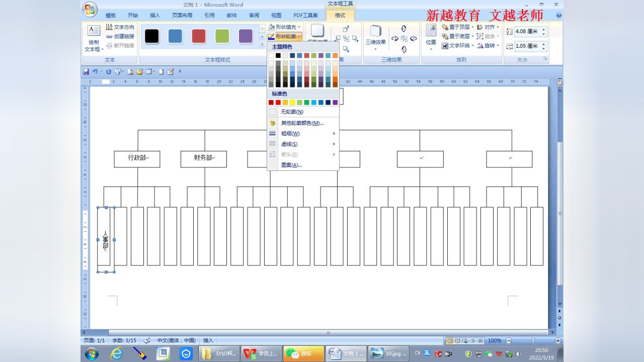Open the Page Layout (页面布局) tab
The height and width of the screenshot is (362, 644).
tap(182, 16)
